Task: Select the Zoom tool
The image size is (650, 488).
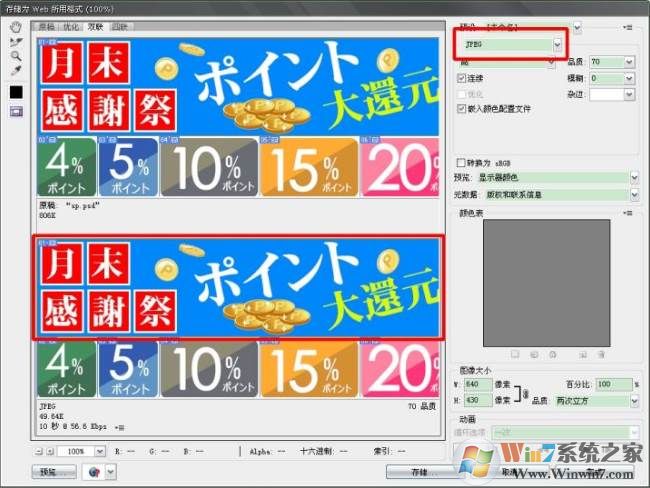Action: [x=16, y=56]
